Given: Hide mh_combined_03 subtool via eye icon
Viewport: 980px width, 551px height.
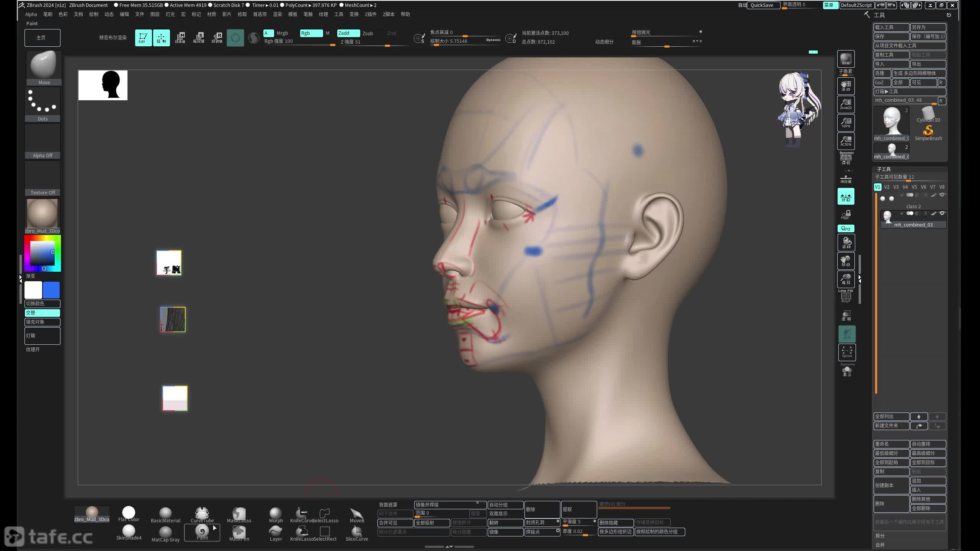Looking at the screenshot, I should click(942, 213).
